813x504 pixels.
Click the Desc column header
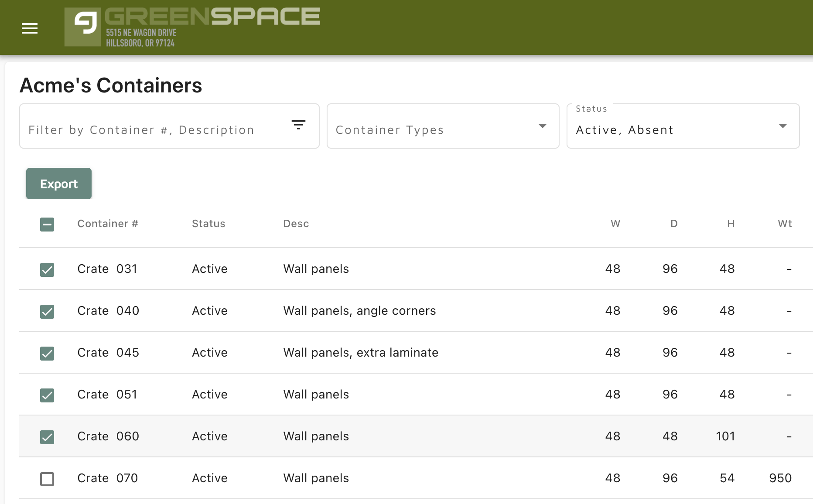coord(296,223)
